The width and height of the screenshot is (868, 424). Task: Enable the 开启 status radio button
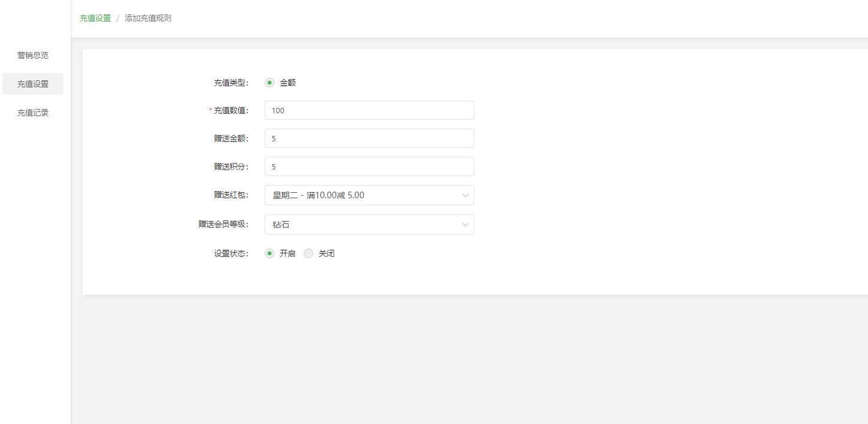270,253
